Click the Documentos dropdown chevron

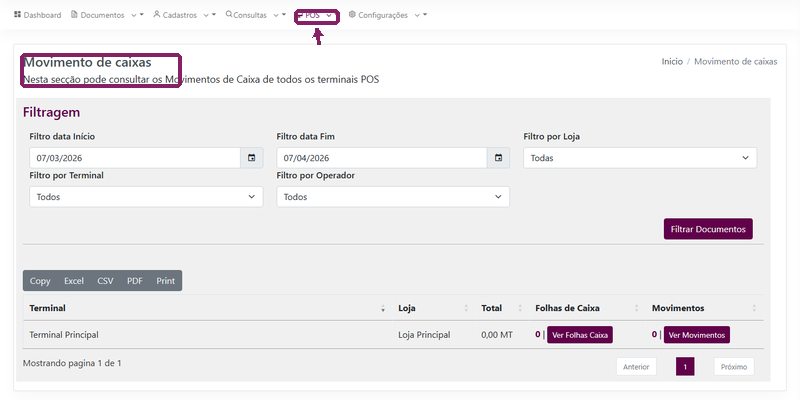[x=134, y=16]
